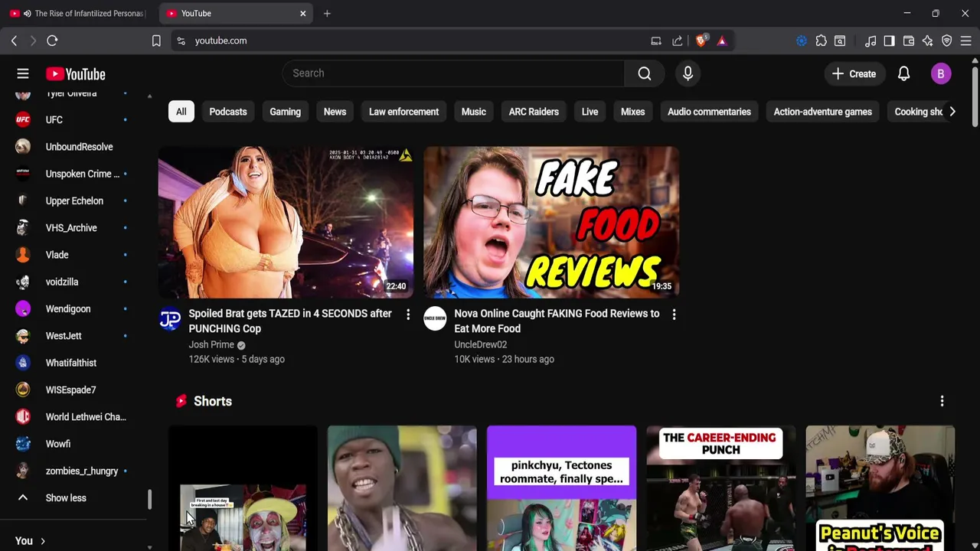Open the Brave VPN shield icon
The height and width of the screenshot is (551, 980).
[x=947, y=41]
